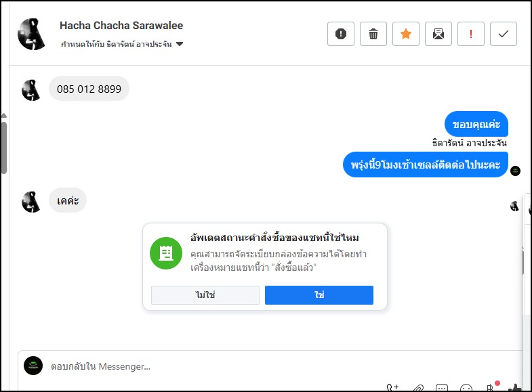Viewport: 532px width, 392px height.
Task: Move conversation to trash
Action: (373, 34)
